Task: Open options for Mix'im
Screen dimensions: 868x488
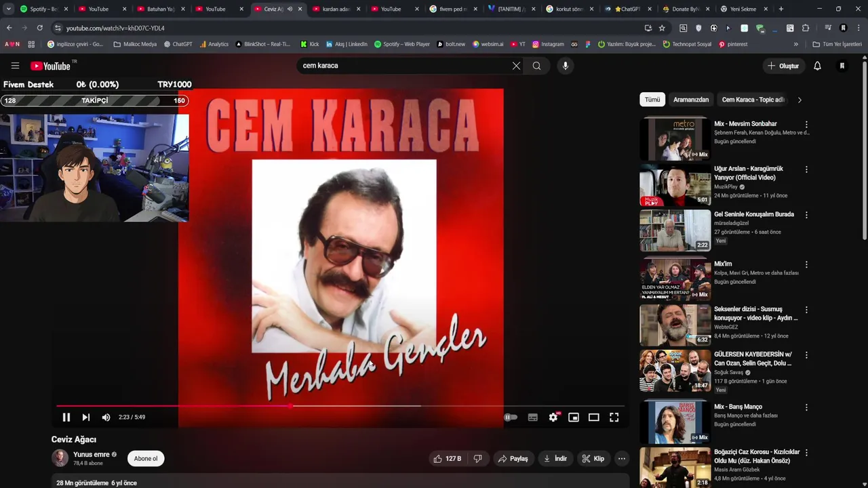Action: (806, 264)
